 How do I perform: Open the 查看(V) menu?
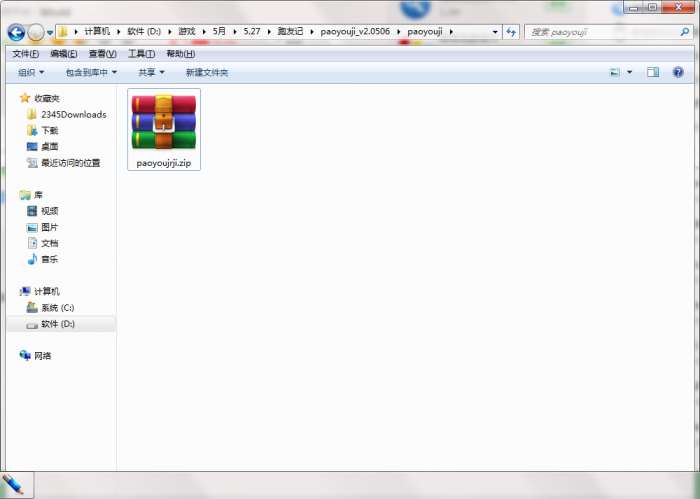tap(103, 54)
